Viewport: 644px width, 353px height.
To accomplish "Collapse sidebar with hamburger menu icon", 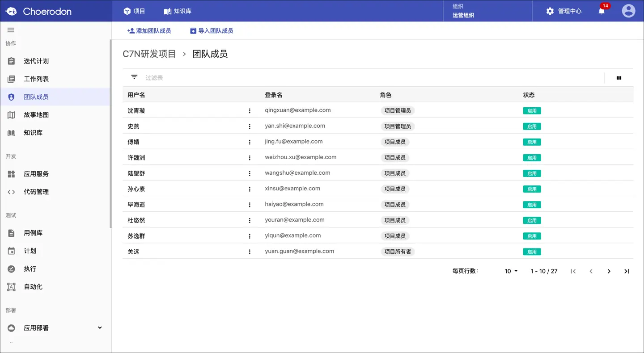I will click(x=11, y=30).
